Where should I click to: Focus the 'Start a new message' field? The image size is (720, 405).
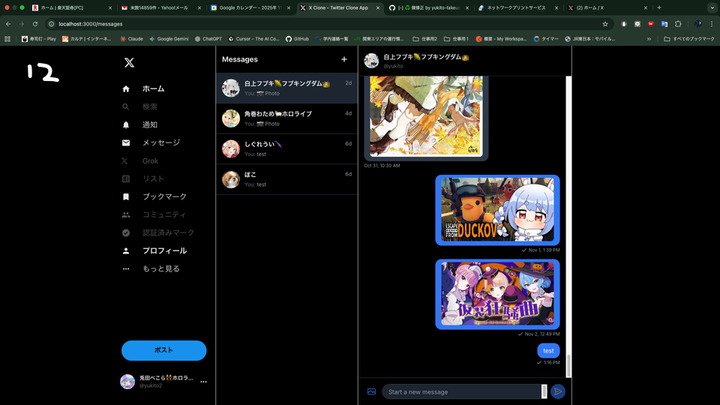pyautogui.click(x=461, y=392)
